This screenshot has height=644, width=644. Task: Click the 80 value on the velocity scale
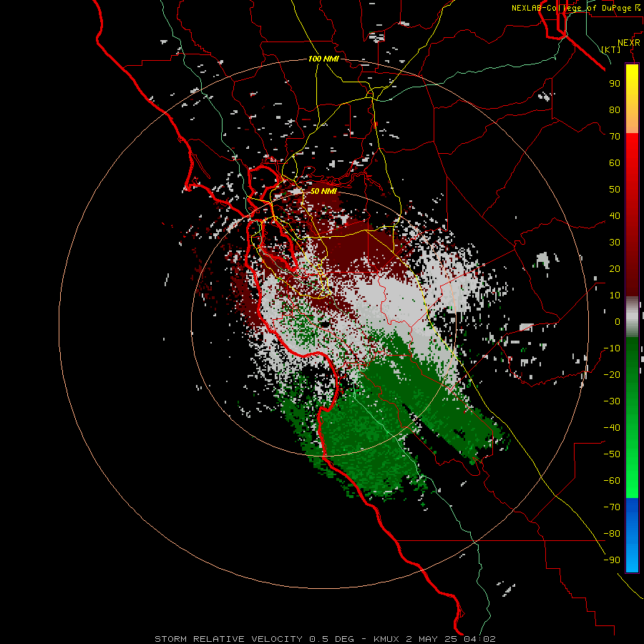pyautogui.click(x=615, y=110)
